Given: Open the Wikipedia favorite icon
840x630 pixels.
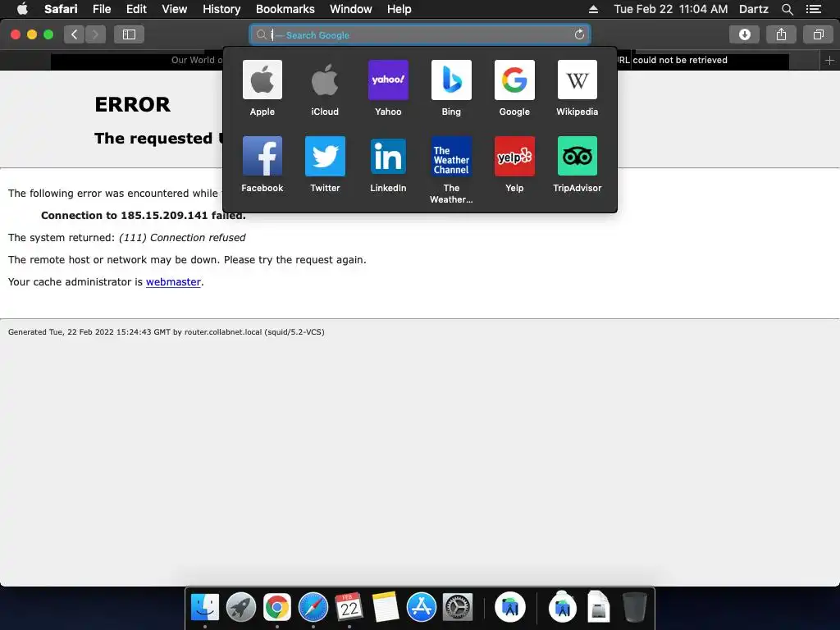Looking at the screenshot, I should point(577,80).
